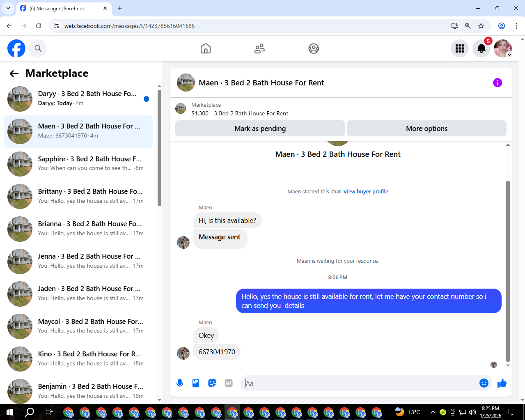Show hidden system tray icons

[433, 412]
